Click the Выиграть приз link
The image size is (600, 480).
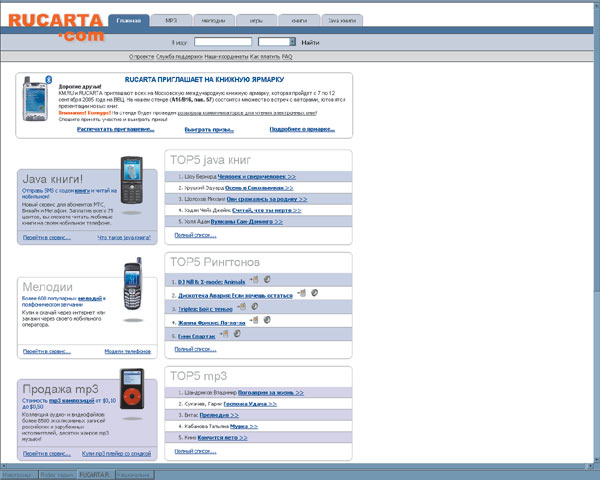(x=209, y=130)
